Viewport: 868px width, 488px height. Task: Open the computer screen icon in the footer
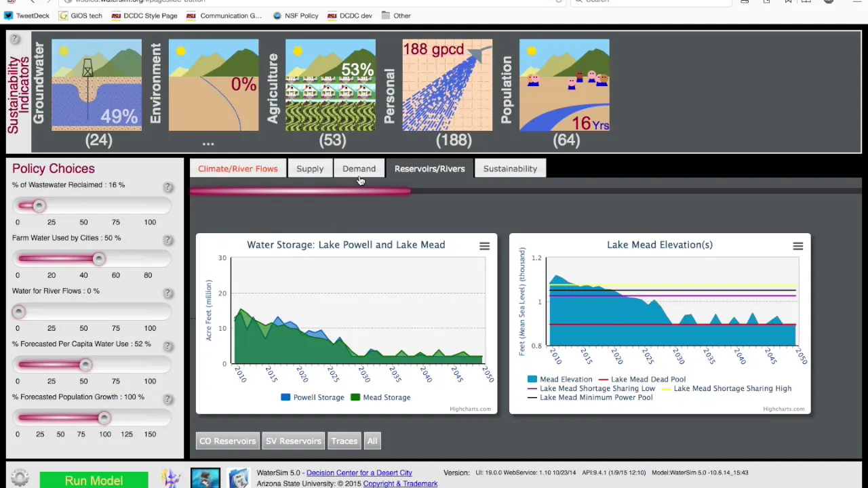tap(205, 479)
